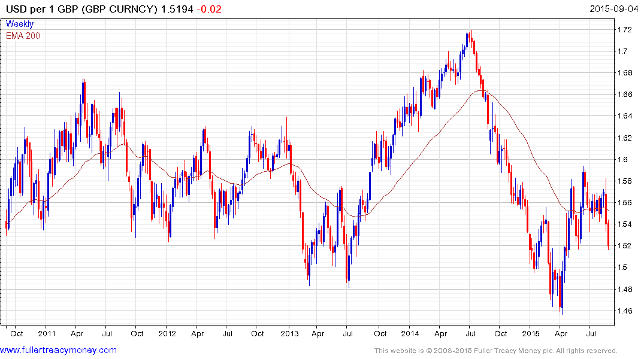The image size is (644, 359).
Task: Click the 2012 label on the time axis
Action: pos(167,333)
